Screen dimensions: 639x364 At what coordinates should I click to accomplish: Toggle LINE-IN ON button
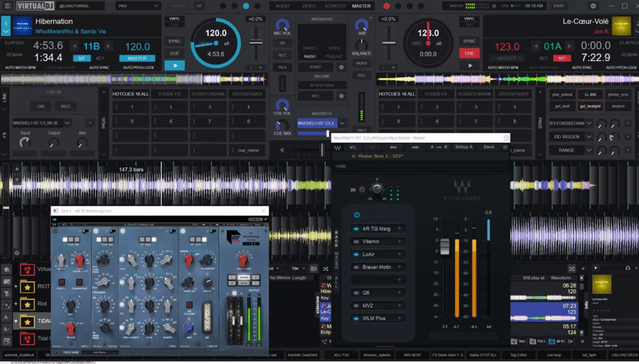pos(41,106)
